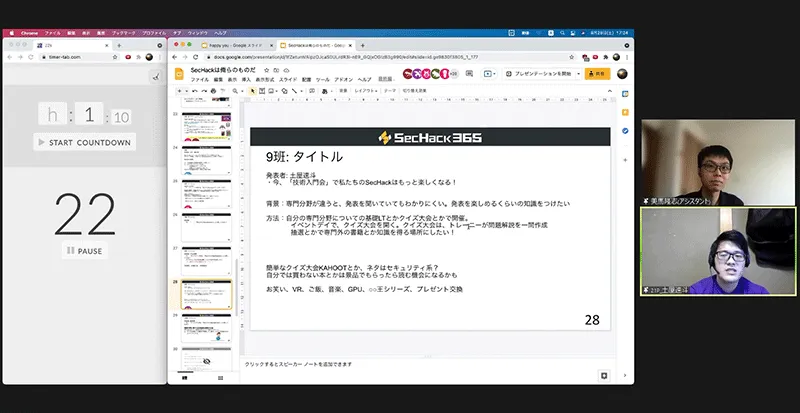
Task: Select the line tool
Action: (x=294, y=91)
